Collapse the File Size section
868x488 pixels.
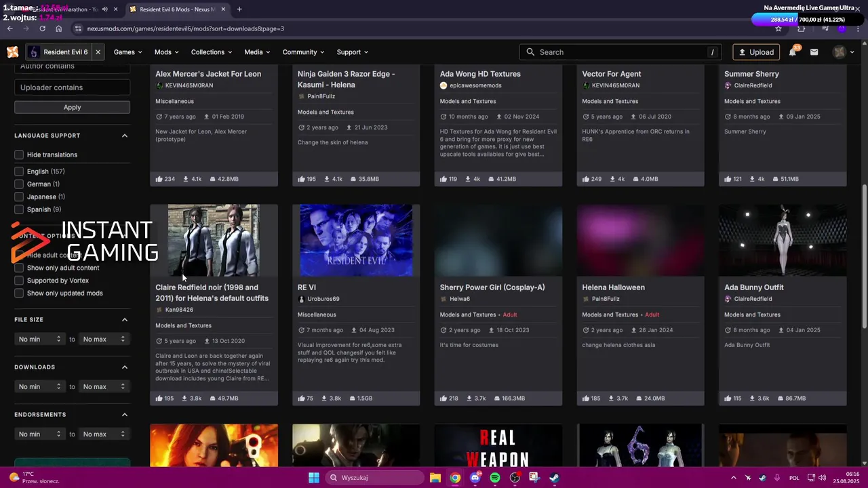coord(125,319)
